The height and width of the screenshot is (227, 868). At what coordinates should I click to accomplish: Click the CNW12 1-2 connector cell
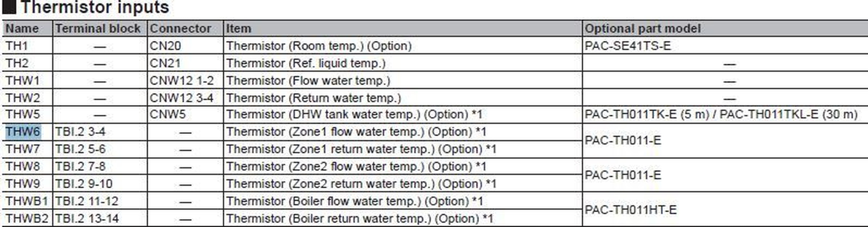(x=182, y=81)
